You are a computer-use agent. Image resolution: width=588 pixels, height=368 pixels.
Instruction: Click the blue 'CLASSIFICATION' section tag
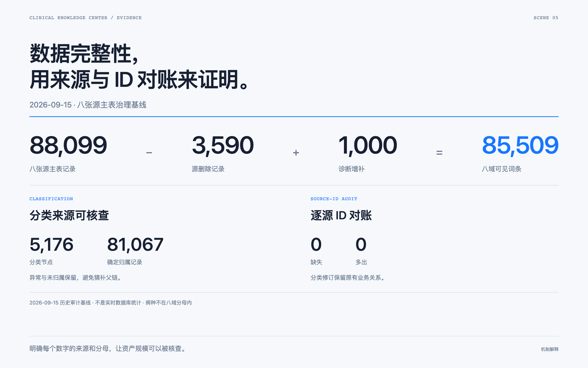[51, 199]
